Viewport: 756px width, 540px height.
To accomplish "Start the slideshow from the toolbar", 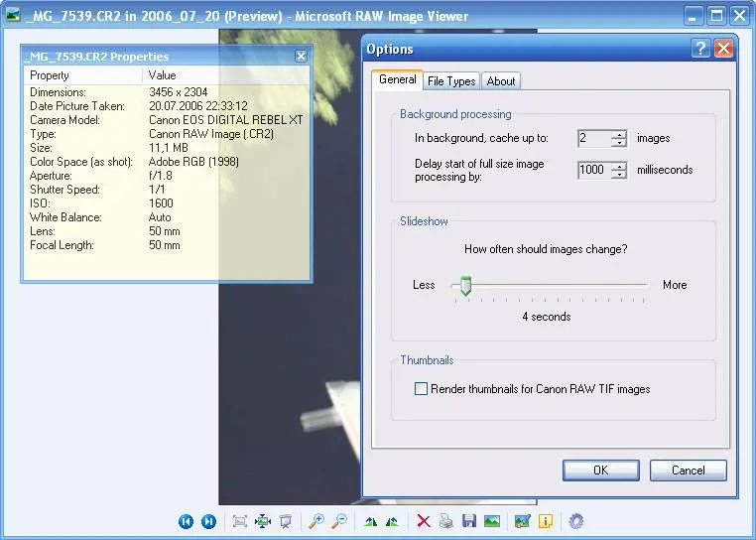I will tap(286, 521).
